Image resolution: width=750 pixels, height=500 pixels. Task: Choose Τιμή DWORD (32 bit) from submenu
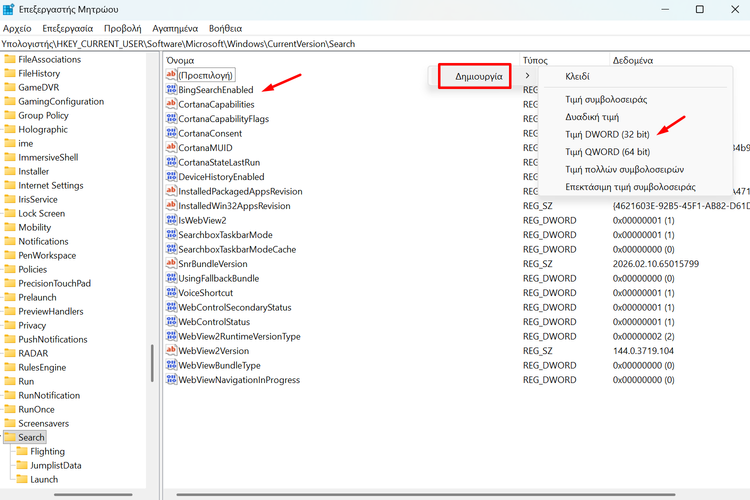click(607, 133)
